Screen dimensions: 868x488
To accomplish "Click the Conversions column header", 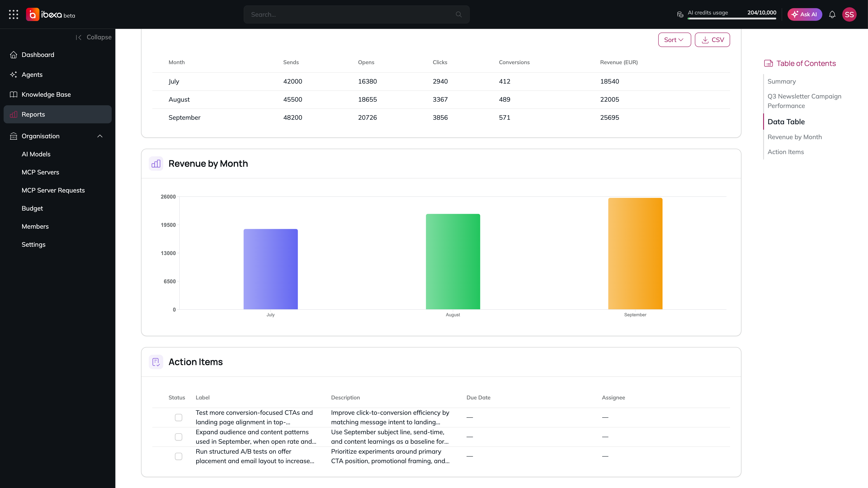I will click(514, 62).
